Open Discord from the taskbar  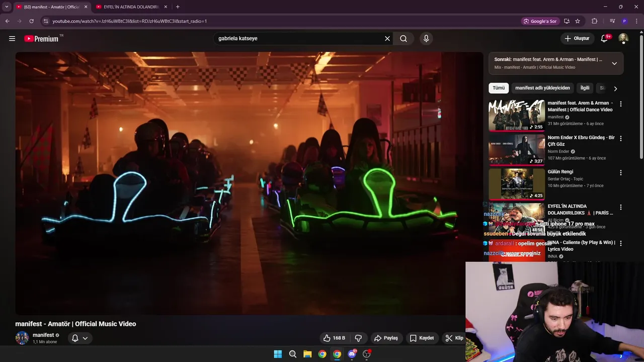[x=352, y=354]
